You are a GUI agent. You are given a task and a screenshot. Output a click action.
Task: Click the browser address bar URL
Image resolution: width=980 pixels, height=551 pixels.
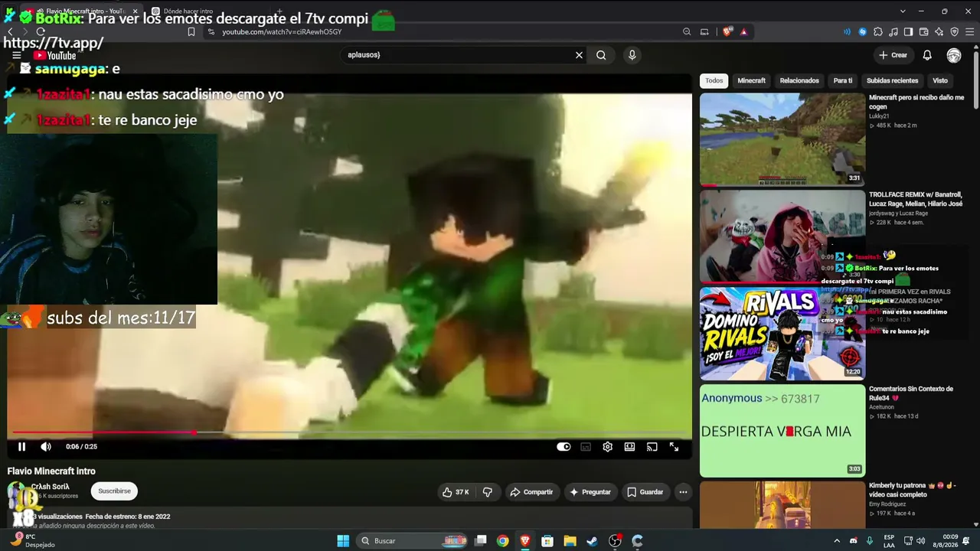click(x=282, y=32)
